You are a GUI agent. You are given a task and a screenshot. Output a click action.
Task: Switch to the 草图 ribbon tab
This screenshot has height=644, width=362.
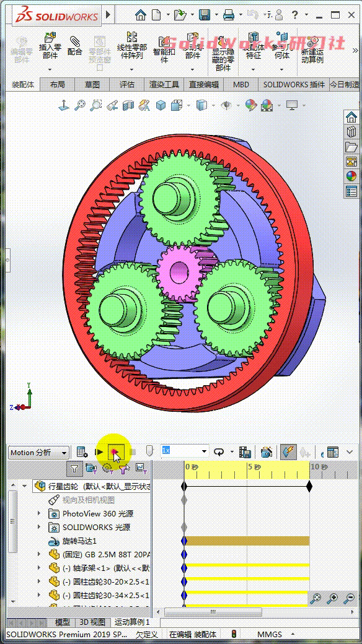click(92, 85)
